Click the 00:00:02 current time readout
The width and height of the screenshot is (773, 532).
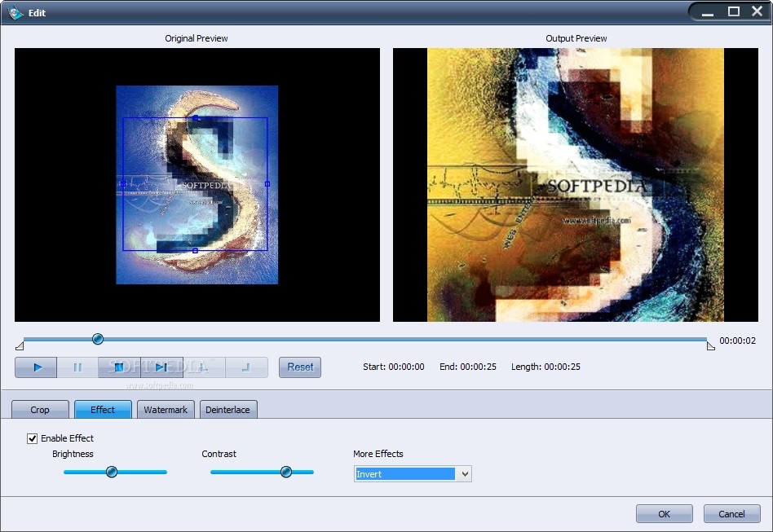tap(737, 341)
